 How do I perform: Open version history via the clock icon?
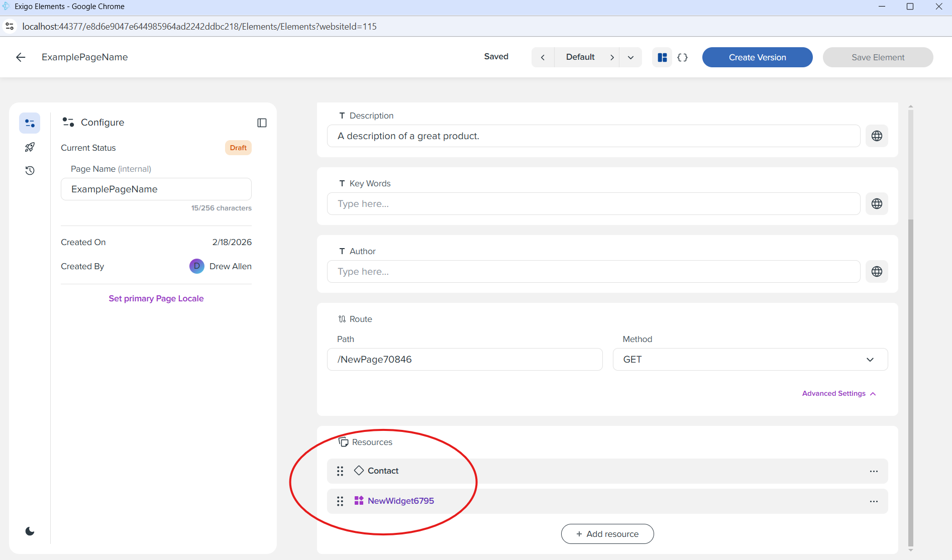[29, 171]
